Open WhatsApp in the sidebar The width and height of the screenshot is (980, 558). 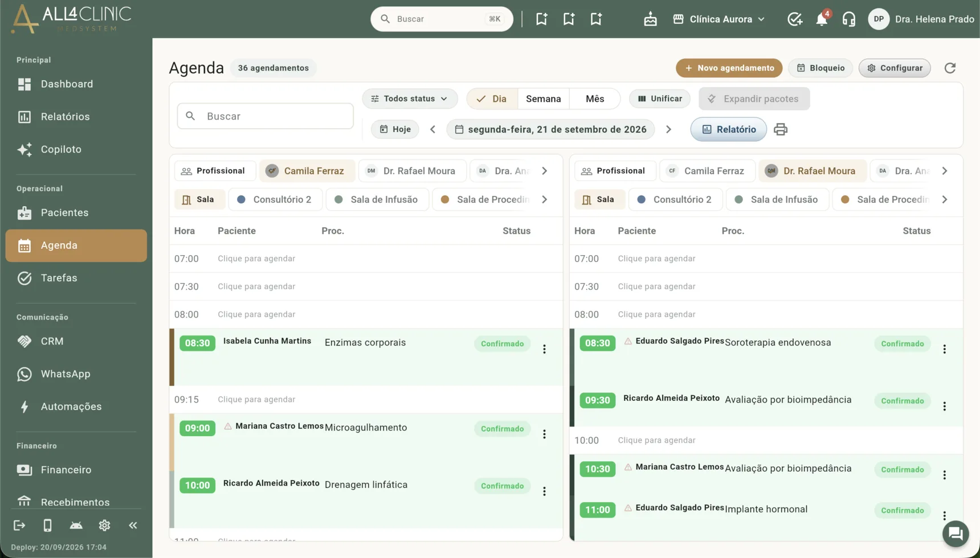[x=76, y=374]
